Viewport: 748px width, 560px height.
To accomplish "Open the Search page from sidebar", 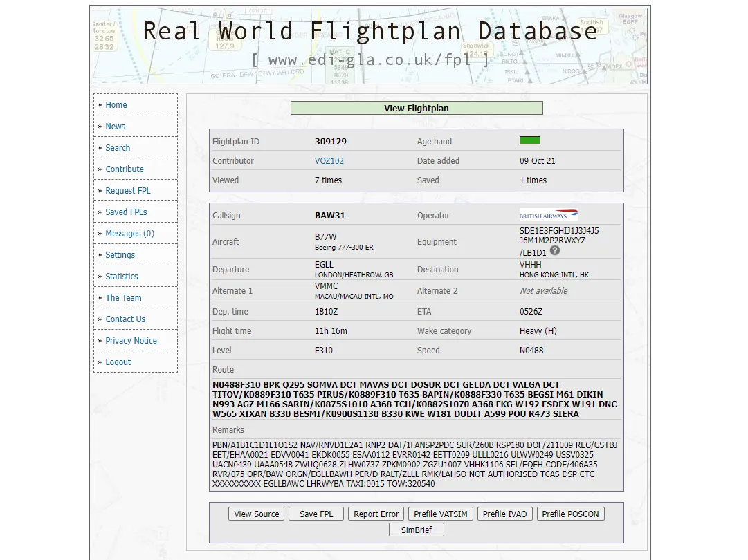I will pyautogui.click(x=118, y=148).
